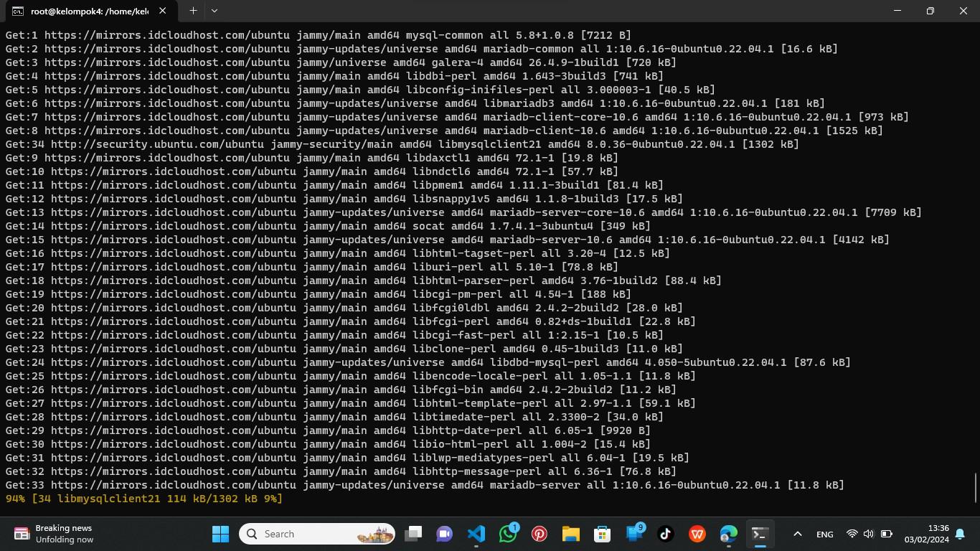Click the Get:25 libencode-locale-perl line
Screen dimensions: 980x551
point(351,376)
